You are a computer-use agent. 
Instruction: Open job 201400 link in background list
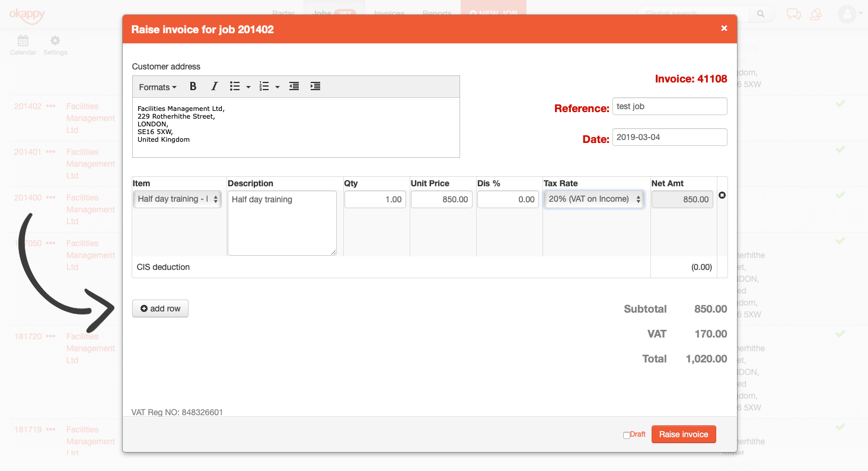point(28,198)
